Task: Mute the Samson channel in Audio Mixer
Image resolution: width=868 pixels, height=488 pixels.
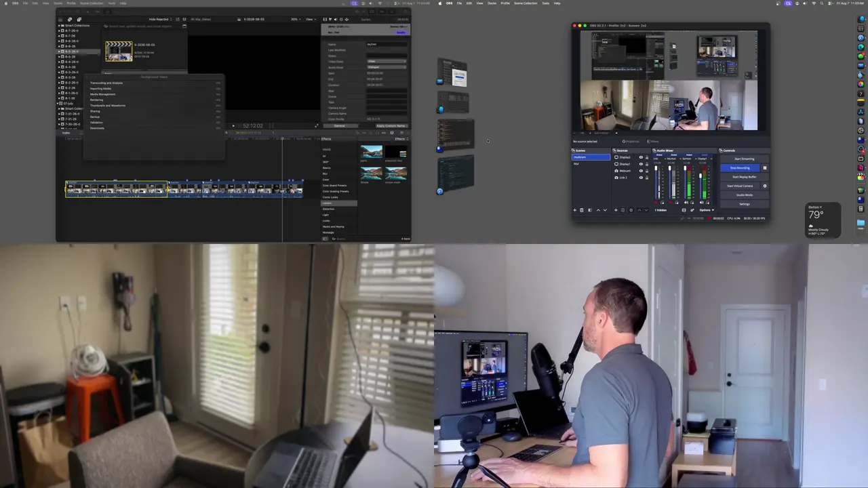Action: coord(686,203)
